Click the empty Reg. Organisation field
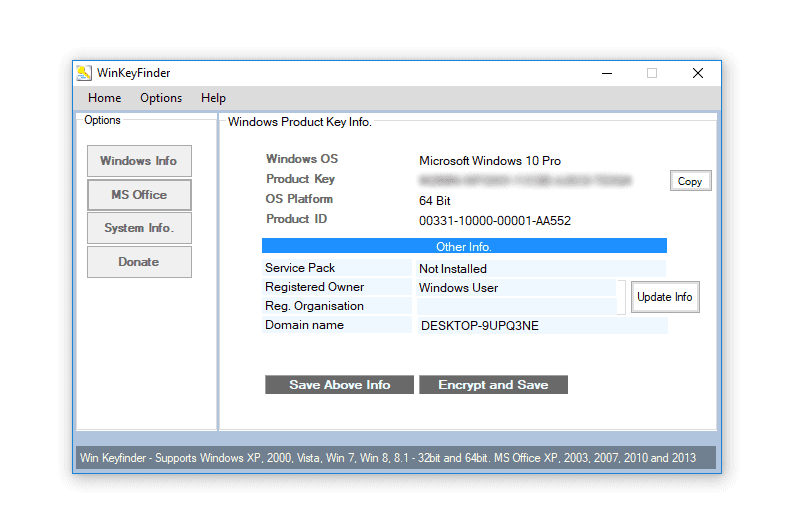The width and height of the screenshot is (786, 524). 516,306
